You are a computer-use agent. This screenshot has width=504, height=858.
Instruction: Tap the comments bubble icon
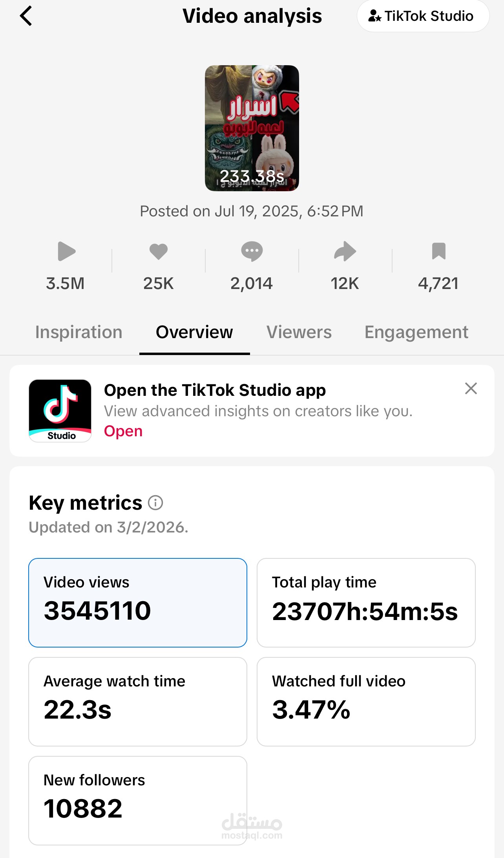(x=252, y=251)
